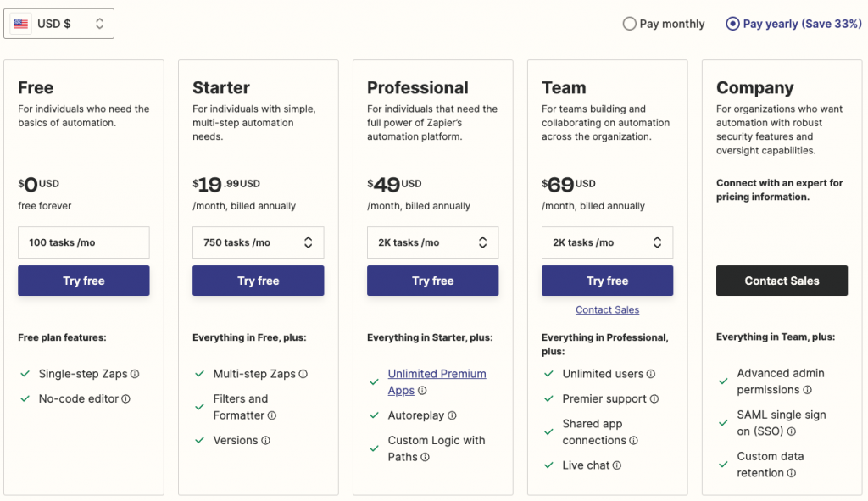
Task: Click Contact Sales link under Team plan
Action: pos(607,310)
